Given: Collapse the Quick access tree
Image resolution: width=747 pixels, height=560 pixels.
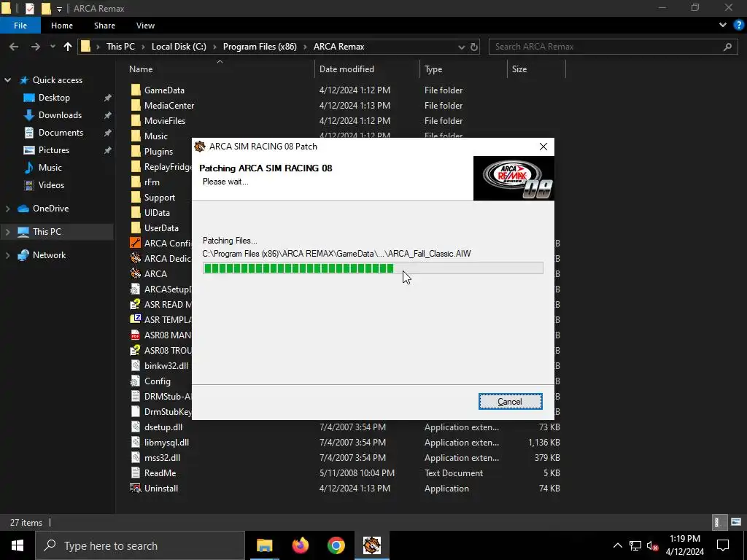Looking at the screenshot, I should pyautogui.click(x=7, y=80).
